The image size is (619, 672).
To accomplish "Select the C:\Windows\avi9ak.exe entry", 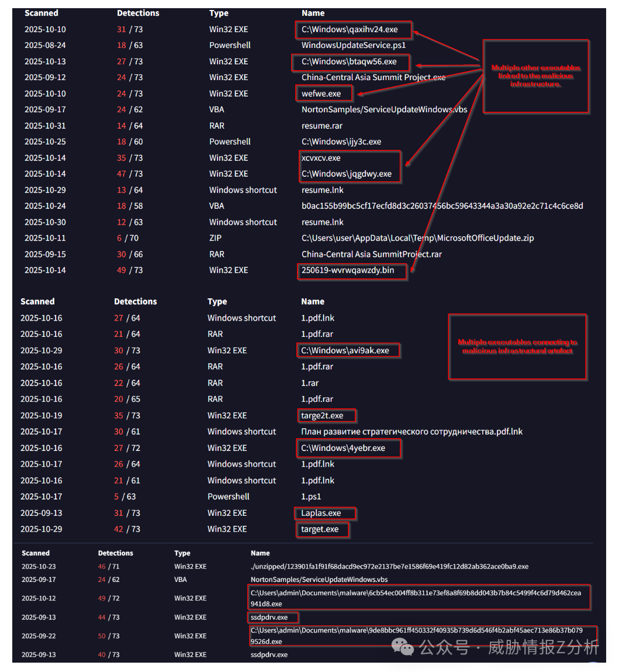I will tap(345, 350).
